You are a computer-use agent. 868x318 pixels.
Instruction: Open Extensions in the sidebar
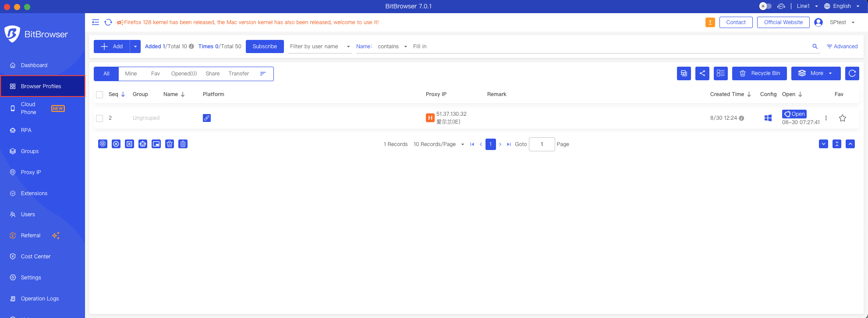(43, 193)
